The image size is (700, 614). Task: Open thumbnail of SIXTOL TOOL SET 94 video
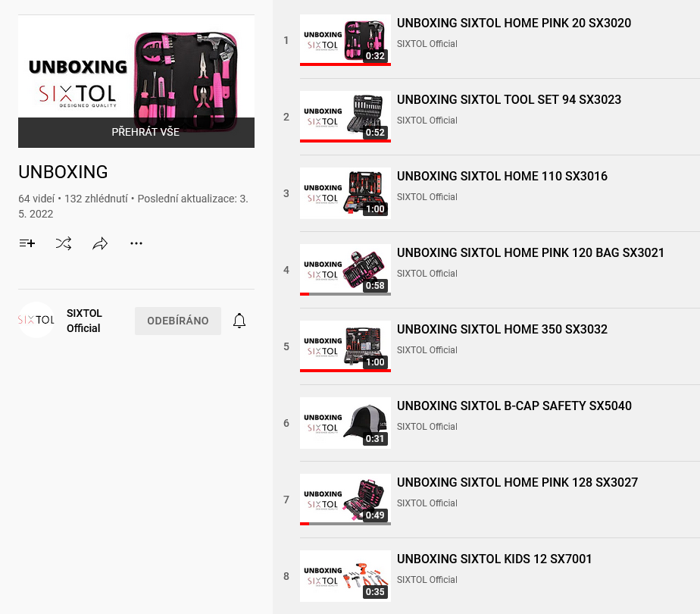point(345,117)
